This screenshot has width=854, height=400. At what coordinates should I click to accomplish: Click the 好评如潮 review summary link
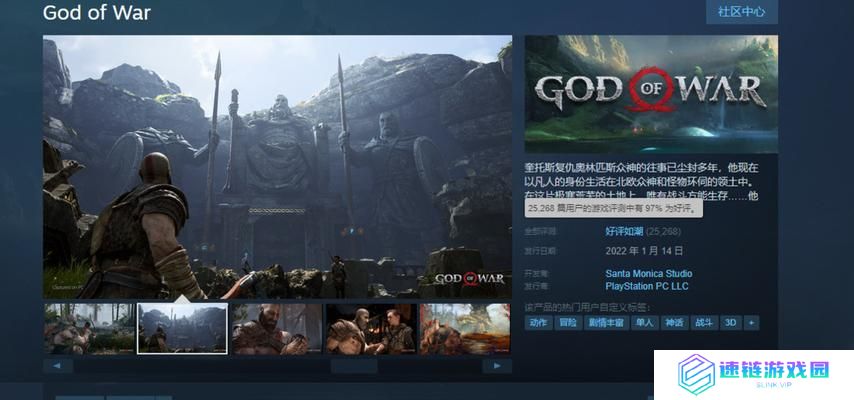(626, 231)
